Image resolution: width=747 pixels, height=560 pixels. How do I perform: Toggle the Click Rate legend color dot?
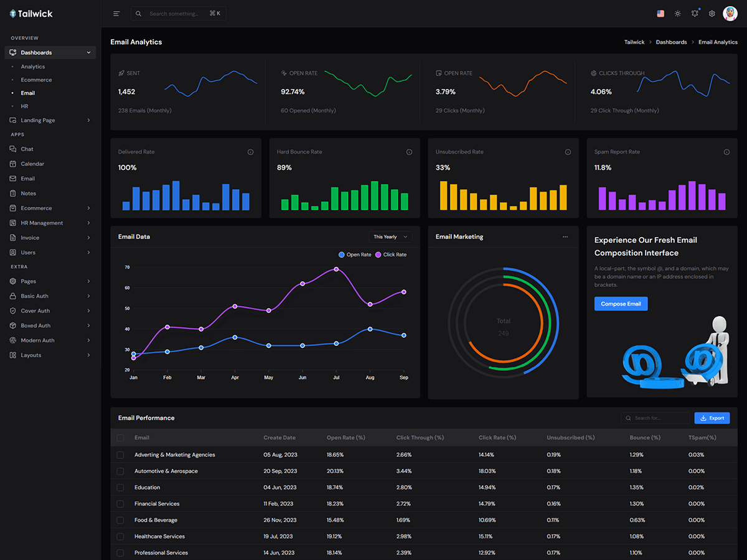[378, 254]
